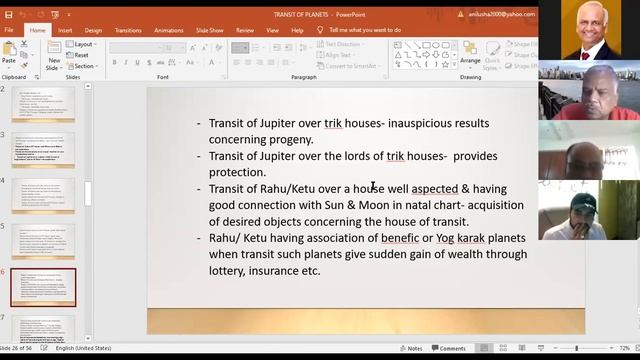The width and height of the screenshot is (640, 360).
Task: Click the Undo arrow in quick access toolbar
Action: (23, 15)
